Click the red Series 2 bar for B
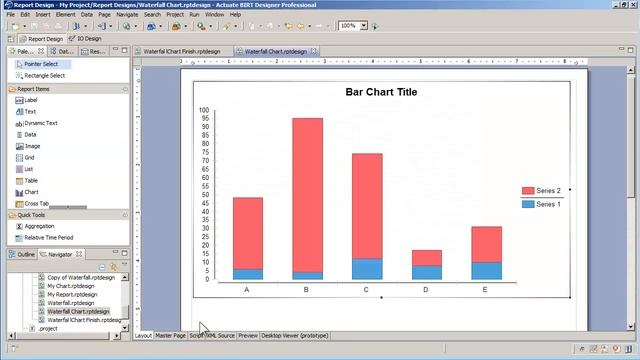This screenshot has width=640, height=360. [x=307, y=195]
